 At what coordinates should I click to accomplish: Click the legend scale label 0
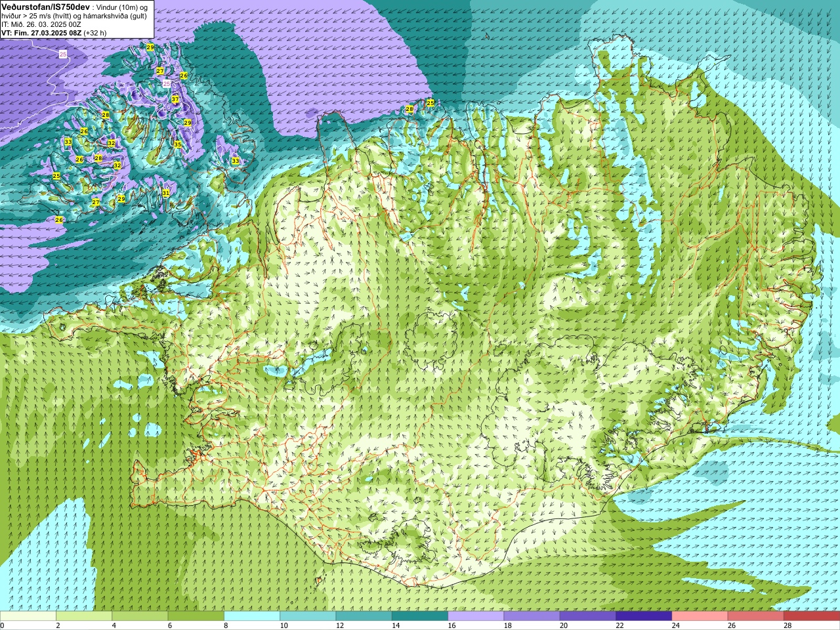click(x=3, y=625)
